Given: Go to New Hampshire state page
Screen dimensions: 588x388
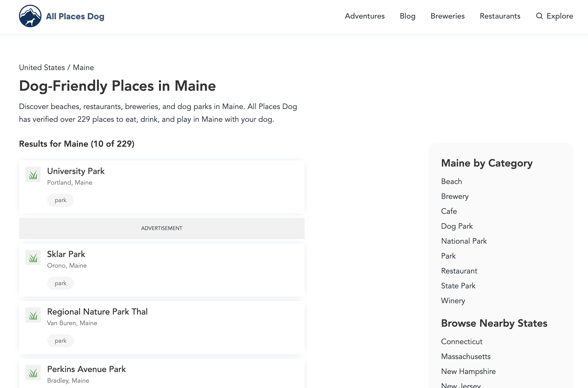Looking at the screenshot, I should click(x=468, y=371).
